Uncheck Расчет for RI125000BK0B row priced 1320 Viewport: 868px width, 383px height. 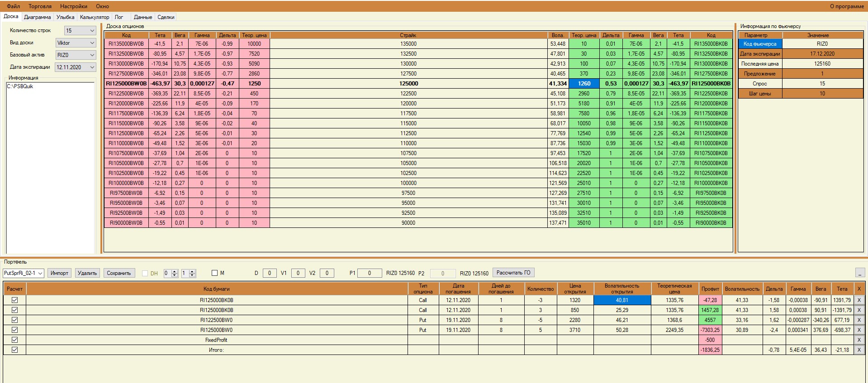(x=14, y=300)
